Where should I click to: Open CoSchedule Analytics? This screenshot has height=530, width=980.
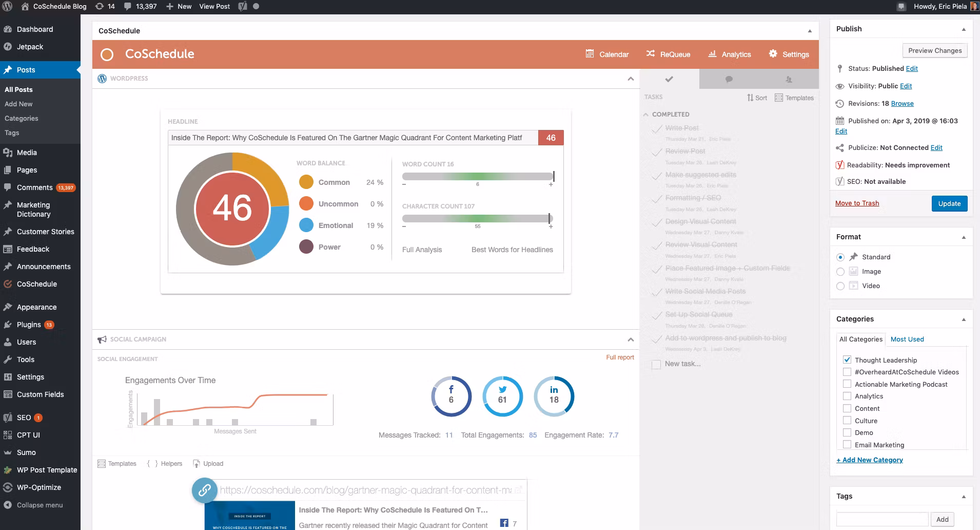(736, 54)
